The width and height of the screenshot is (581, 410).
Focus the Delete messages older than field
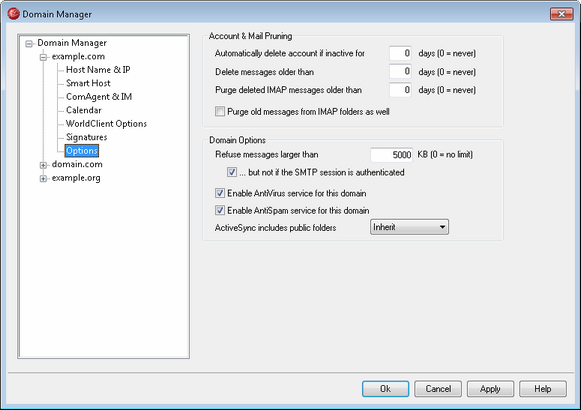click(x=400, y=71)
